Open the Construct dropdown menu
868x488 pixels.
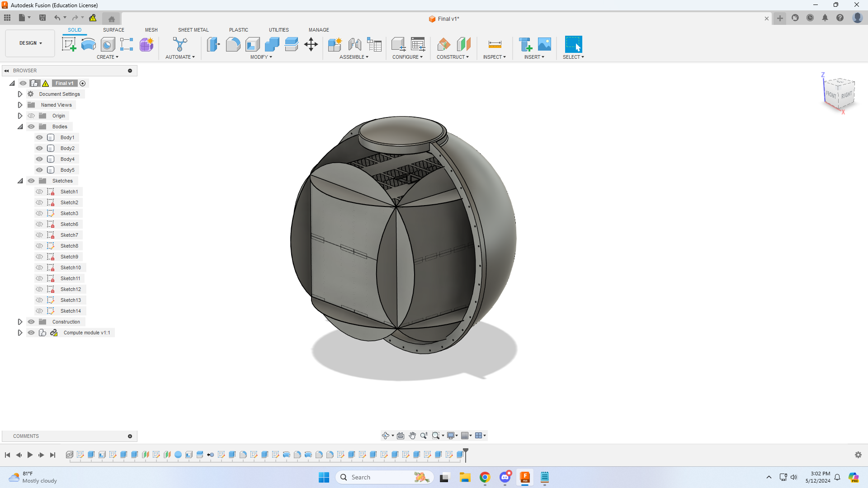[x=453, y=57]
